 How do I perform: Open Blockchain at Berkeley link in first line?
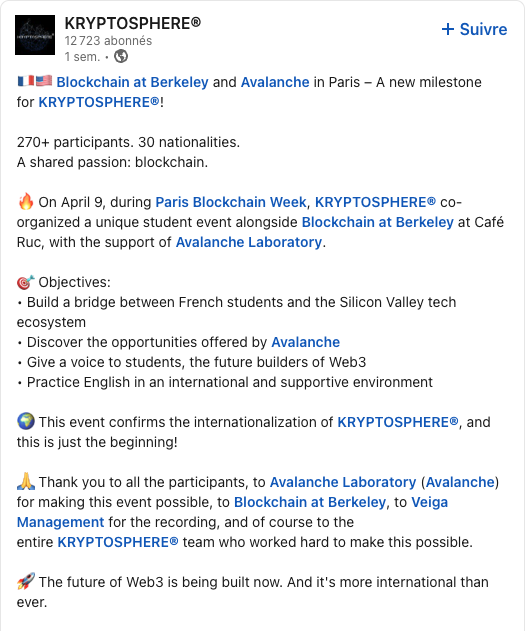click(x=132, y=82)
